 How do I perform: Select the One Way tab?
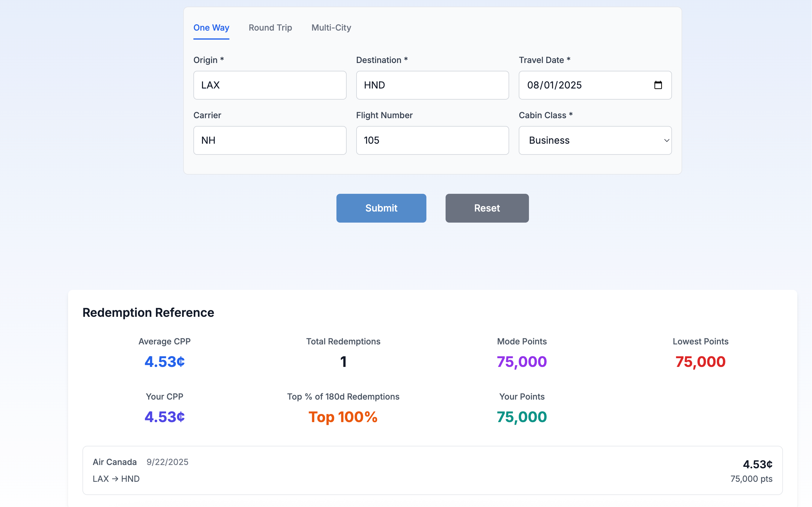pyautogui.click(x=211, y=28)
